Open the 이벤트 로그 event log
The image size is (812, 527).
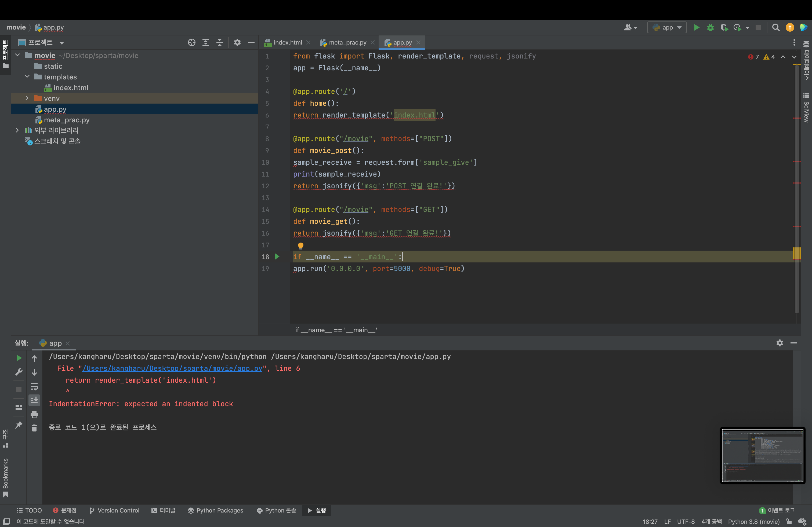pyautogui.click(x=777, y=510)
